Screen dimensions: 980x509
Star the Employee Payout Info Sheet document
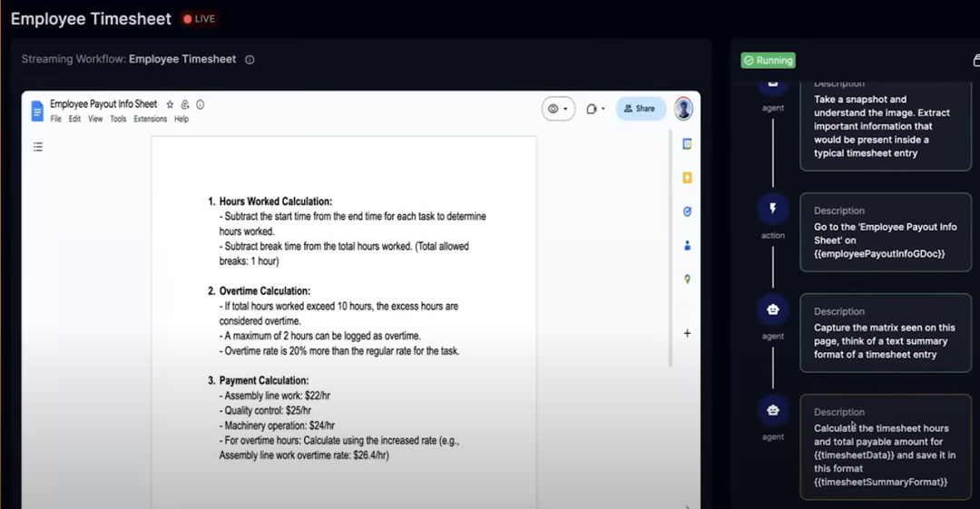(x=170, y=104)
